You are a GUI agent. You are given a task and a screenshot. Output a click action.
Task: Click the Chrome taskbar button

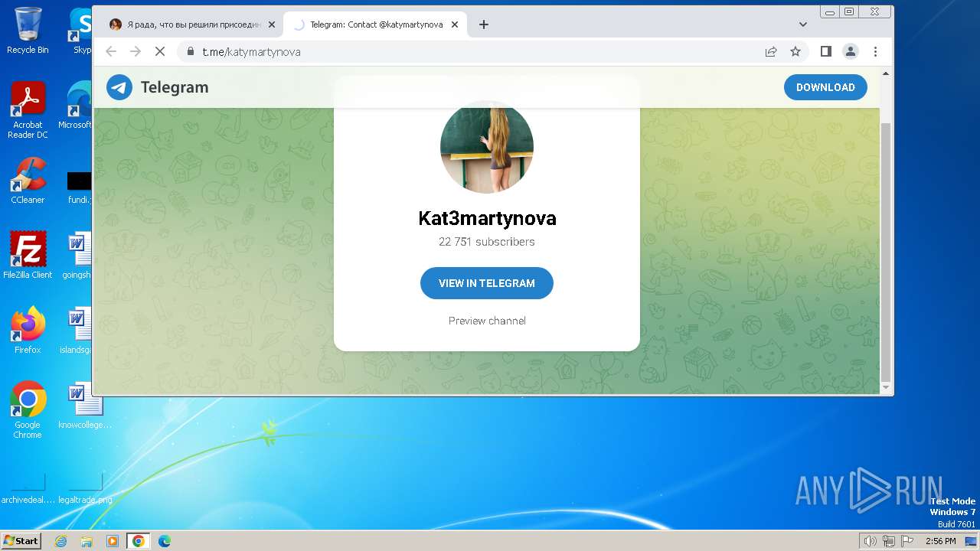pyautogui.click(x=139, y=541)
